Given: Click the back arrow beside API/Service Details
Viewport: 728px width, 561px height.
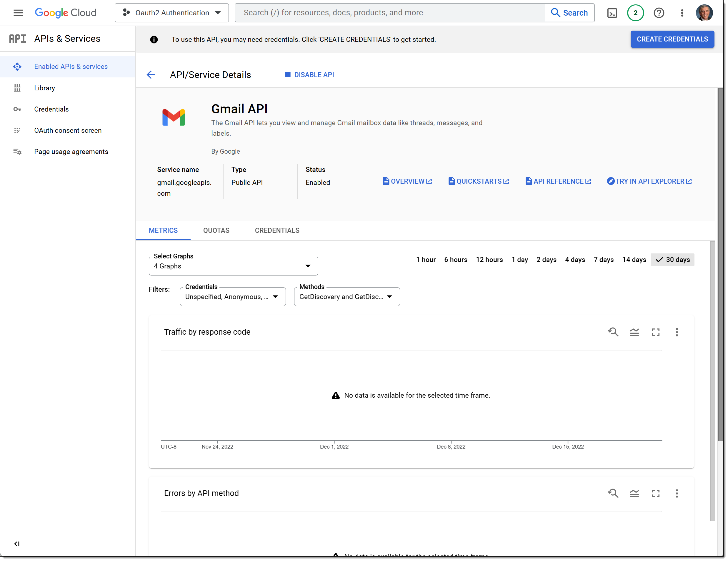Looking at the screenshot, I should pyautogui.click(x=151, y=75).
